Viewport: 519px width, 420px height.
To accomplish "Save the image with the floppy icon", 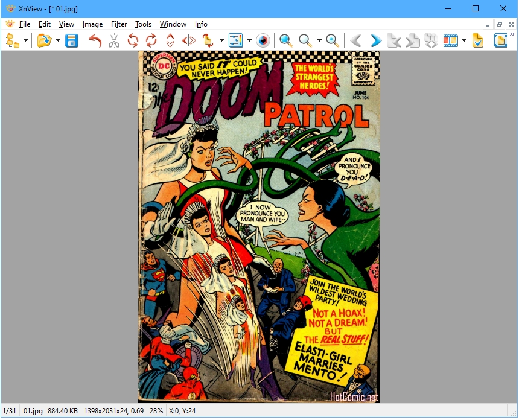I will coord(71,40).
